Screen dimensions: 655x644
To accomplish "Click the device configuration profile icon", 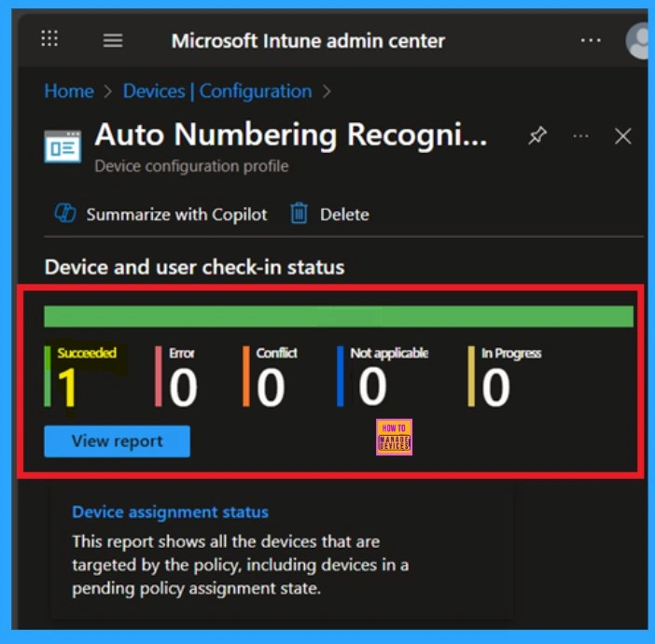I will point(63,147).
